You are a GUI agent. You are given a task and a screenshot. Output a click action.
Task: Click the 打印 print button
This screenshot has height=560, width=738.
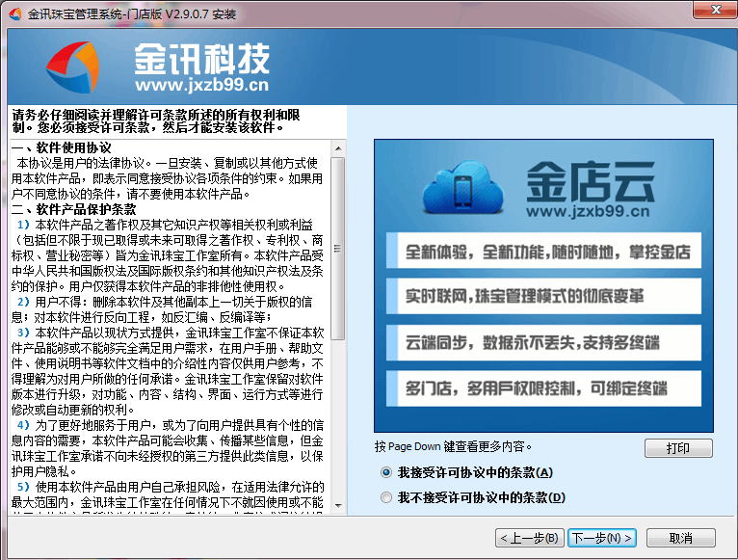(678, 448)
